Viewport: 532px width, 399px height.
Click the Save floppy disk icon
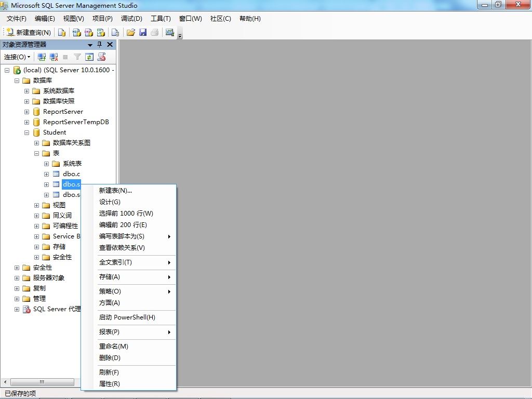(x=143, y=32)
